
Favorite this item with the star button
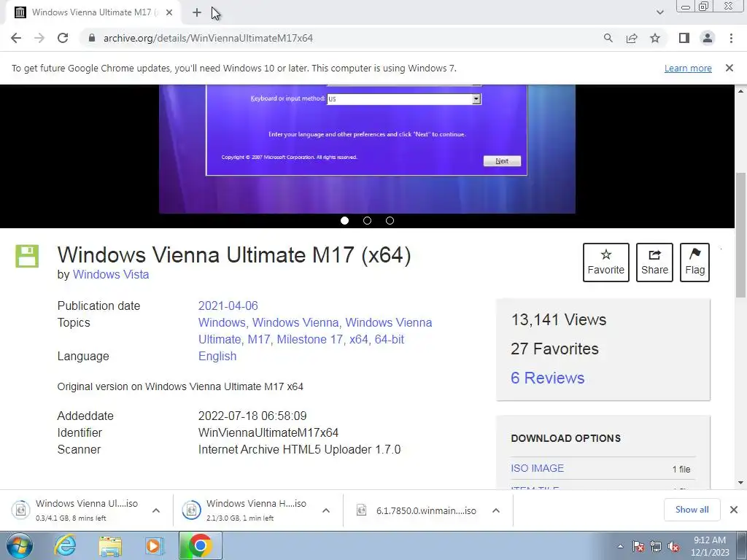[606, 262]
